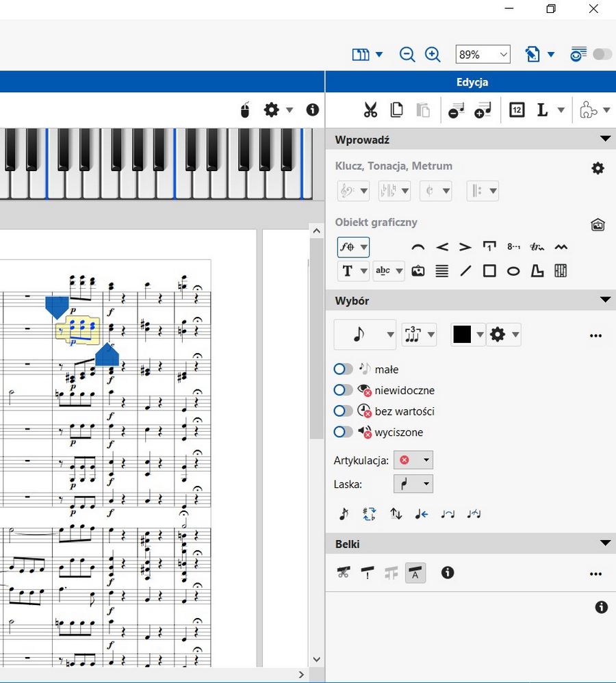Open the Laska stem direction dropdown
The width and height of the screenshot is (616, 683).
click(x=413, y=484)
